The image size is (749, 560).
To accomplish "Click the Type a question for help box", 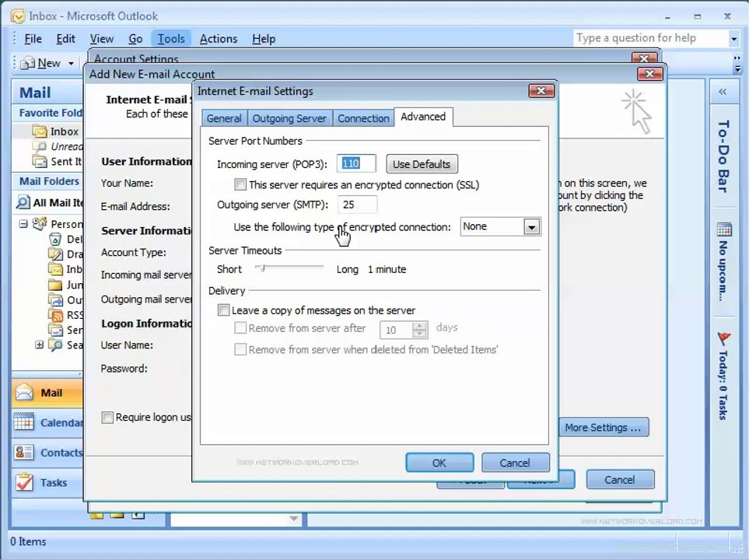I will (652, 38).
